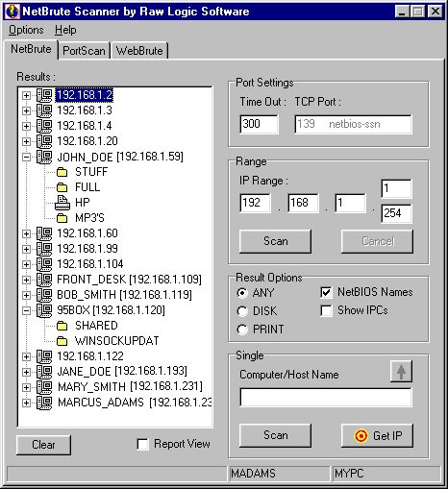This screenshot has width=448, height=489.
Task: Click the HP printer share icon
Action: point(62,203)
